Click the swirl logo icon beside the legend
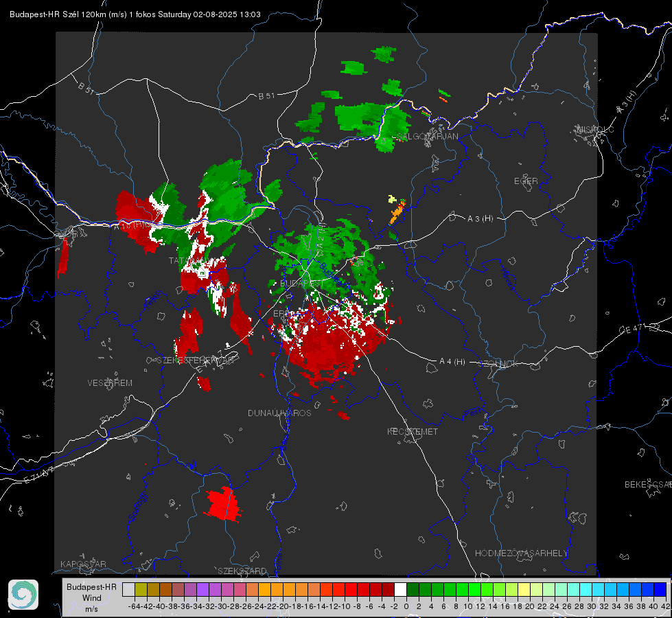The height and width of the screenshot is (618, 672). point(23,595)
